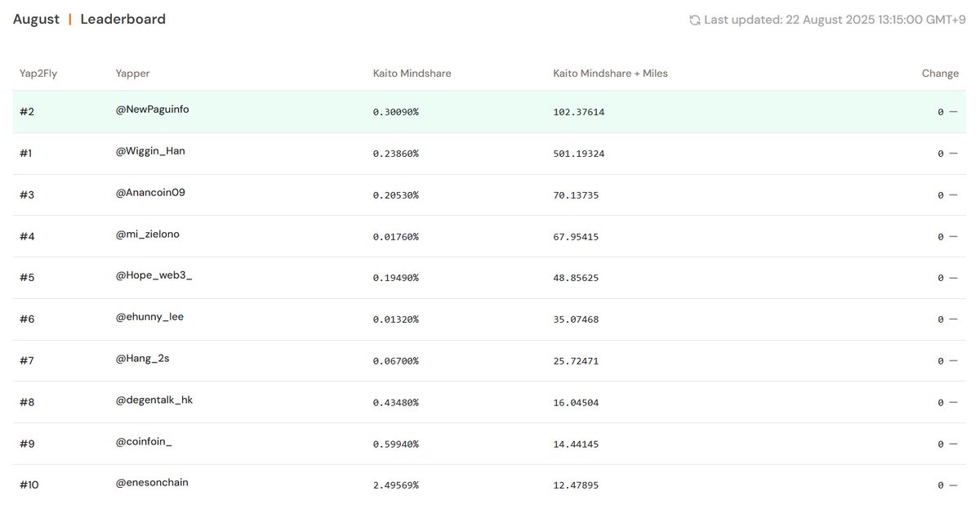Open the @ehunny_lee yapper profile
The height and width of the screenshot is (505, 980).
point(149,317)
